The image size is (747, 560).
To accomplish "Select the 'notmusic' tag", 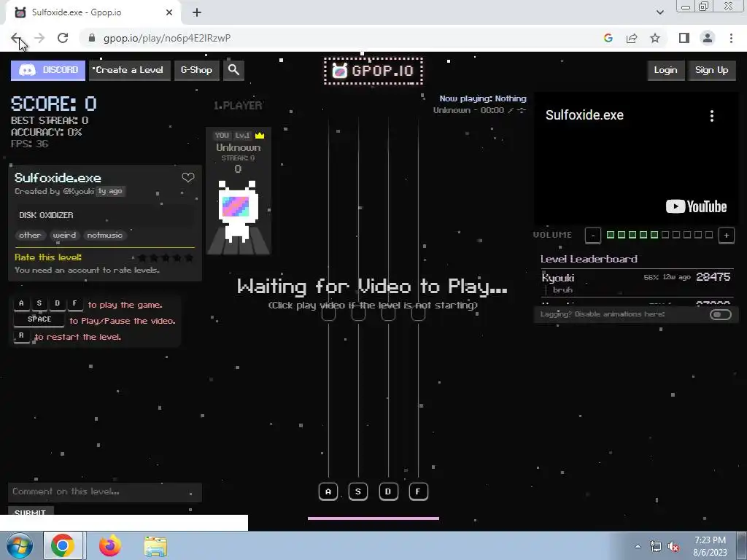I will tap(105, 236).
